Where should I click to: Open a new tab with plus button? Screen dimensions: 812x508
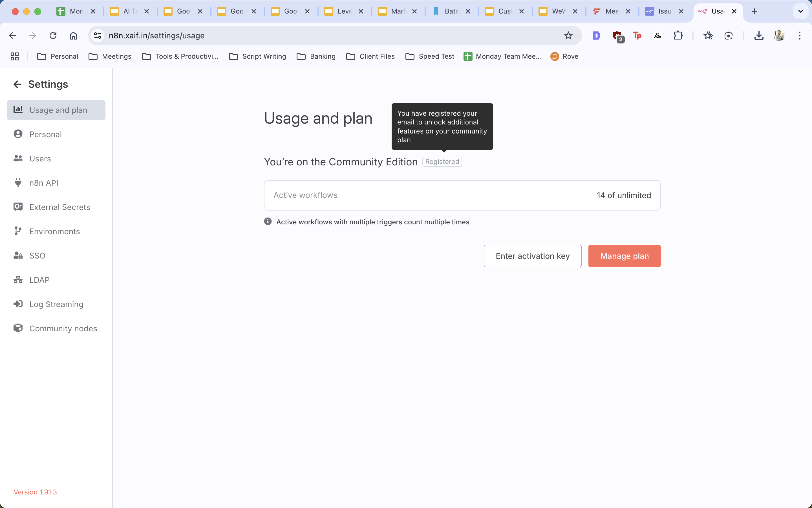(754, 11)
